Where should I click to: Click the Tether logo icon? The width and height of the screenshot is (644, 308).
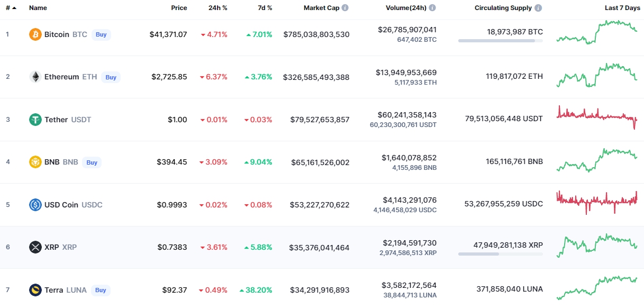tap(35, 120)
